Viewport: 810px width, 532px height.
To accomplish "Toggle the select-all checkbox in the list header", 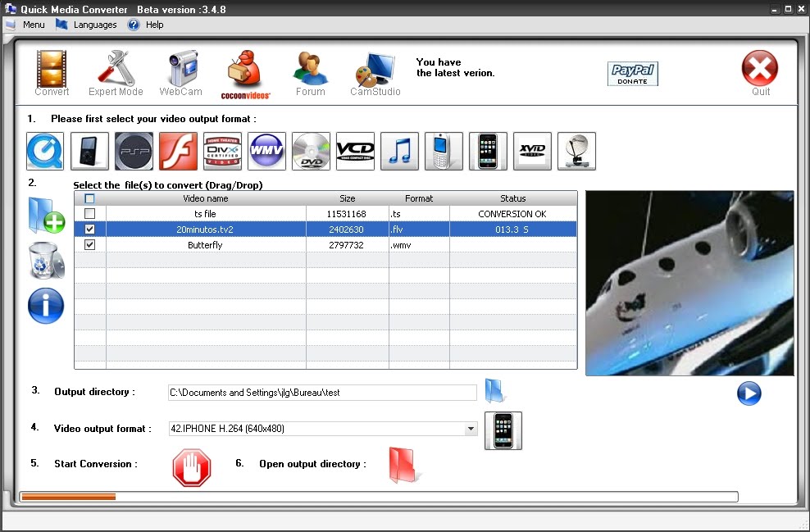I will pos(89,198).
